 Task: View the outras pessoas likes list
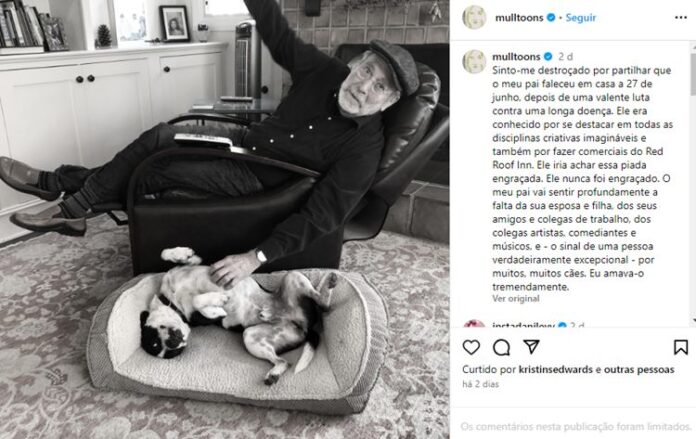pyautogui.click(x=639, y=369)
